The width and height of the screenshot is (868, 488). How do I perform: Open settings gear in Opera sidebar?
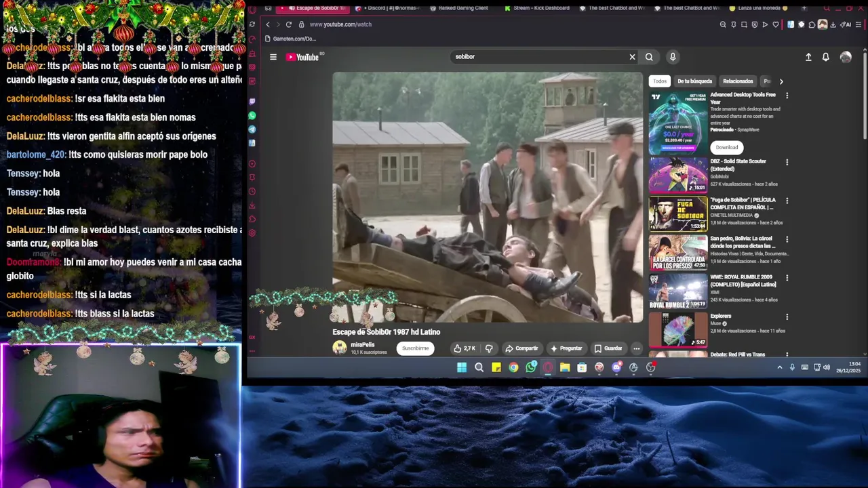point(252,233)
